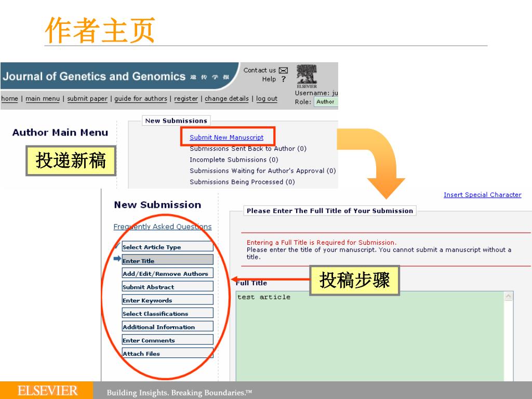Open Help via the question mark icon
532x399 pixels.
click(284, 79)
